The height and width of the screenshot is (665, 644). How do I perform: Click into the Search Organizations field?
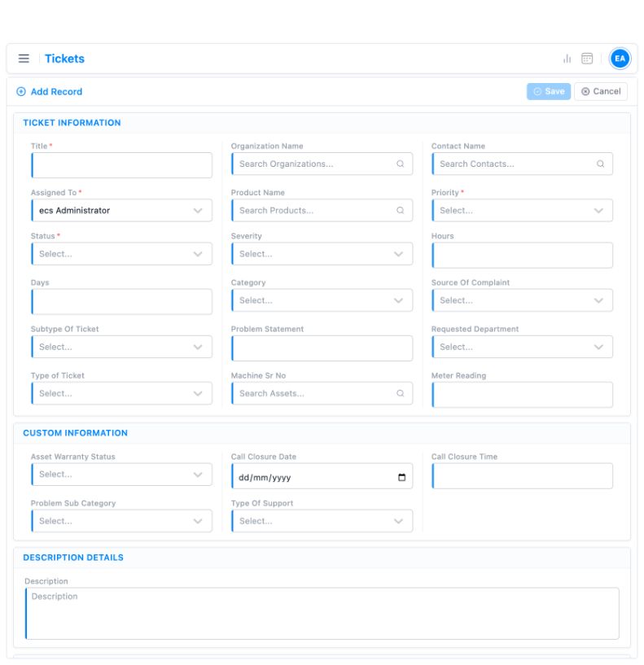322,164
